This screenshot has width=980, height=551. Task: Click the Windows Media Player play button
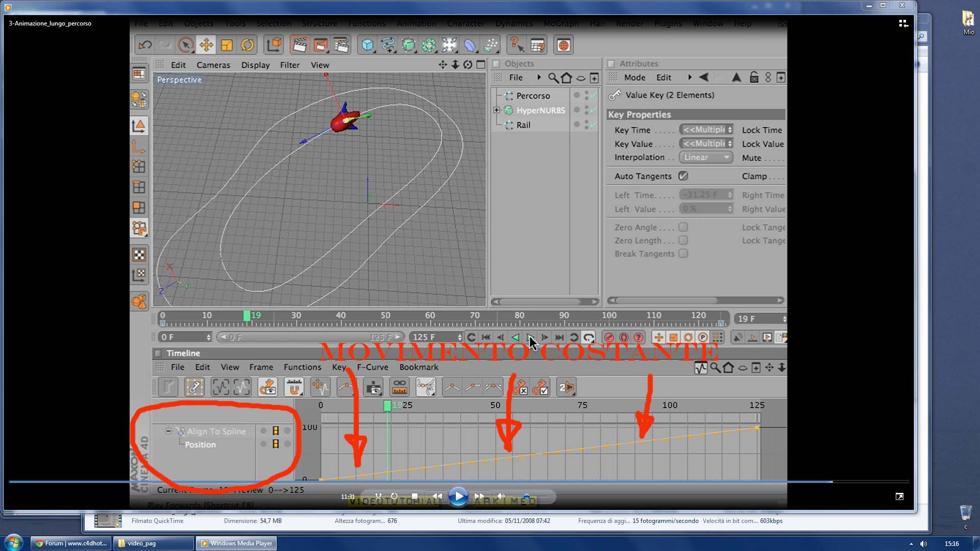(x=458, y=496)
